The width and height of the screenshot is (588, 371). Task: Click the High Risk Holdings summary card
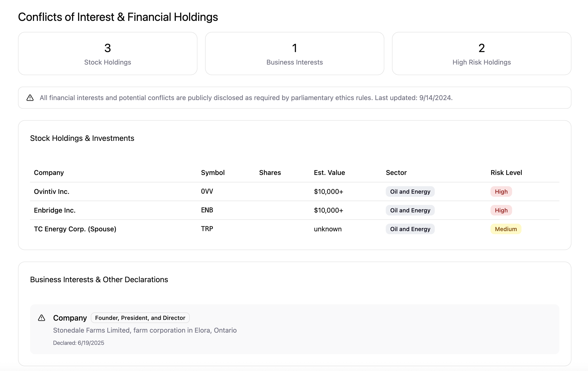click(481, 54)
